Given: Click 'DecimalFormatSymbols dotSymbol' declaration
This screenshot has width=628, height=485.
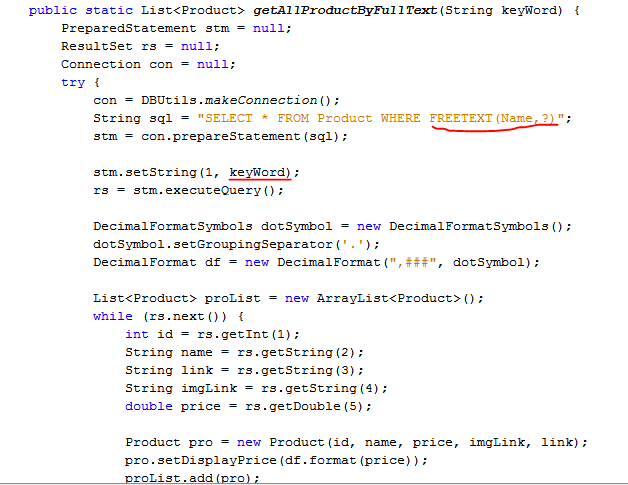Looking at the screenshot, I should 213,226.
